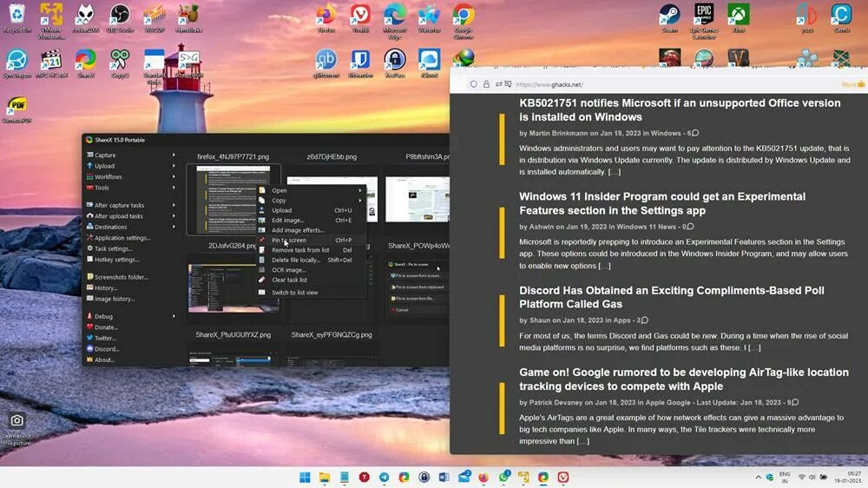Open the Discord Gas poll platform article
Viewport: 868px width, 488px height.
pos(672,297)
